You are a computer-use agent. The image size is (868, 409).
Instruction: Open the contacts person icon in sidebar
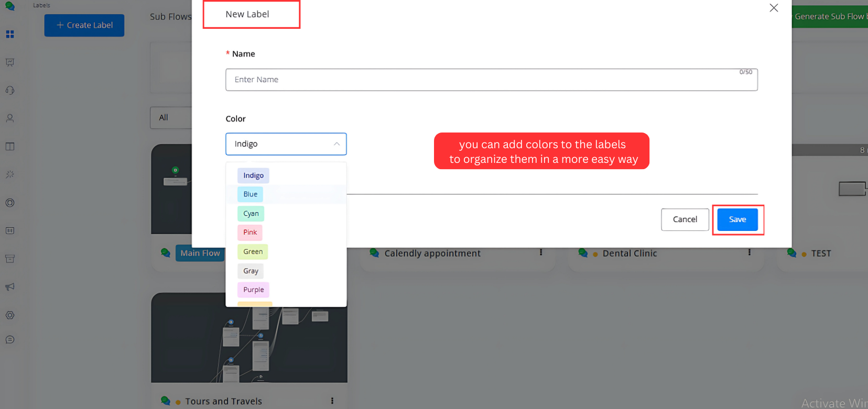[10, 118]
